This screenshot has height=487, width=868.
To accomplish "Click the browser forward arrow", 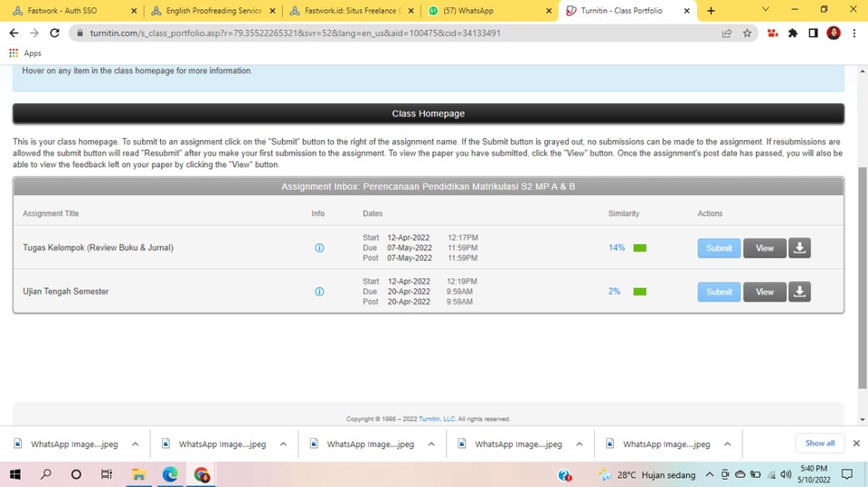I will click(x=34, y=33).
